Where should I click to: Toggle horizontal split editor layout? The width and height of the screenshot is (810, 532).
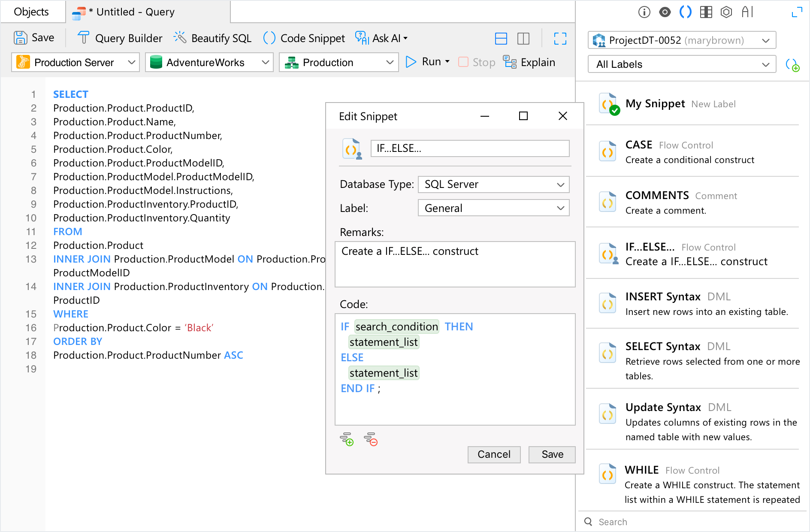[x=501, y=39]
